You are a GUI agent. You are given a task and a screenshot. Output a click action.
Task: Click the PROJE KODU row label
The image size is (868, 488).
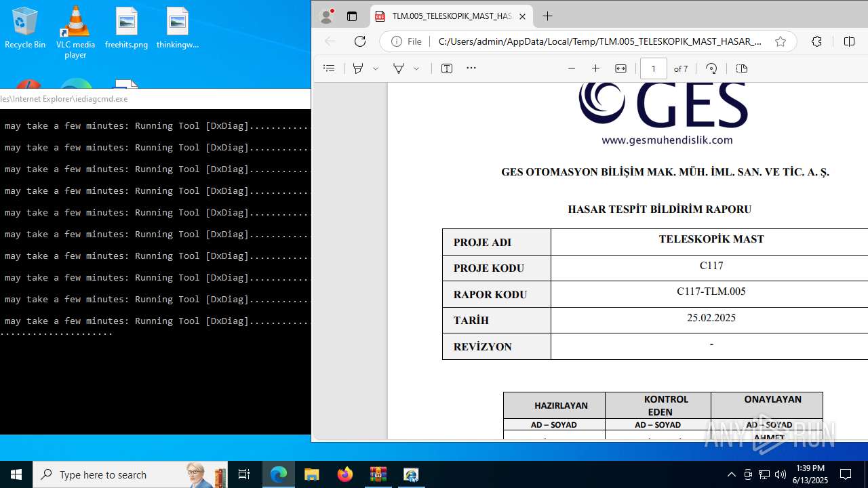click(x=489, y=268)
